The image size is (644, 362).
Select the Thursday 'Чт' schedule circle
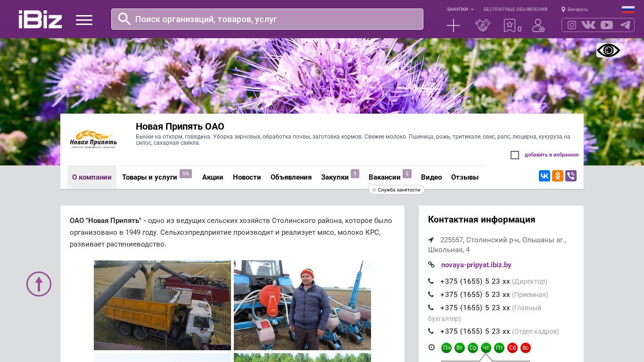(x=486, y=348)
